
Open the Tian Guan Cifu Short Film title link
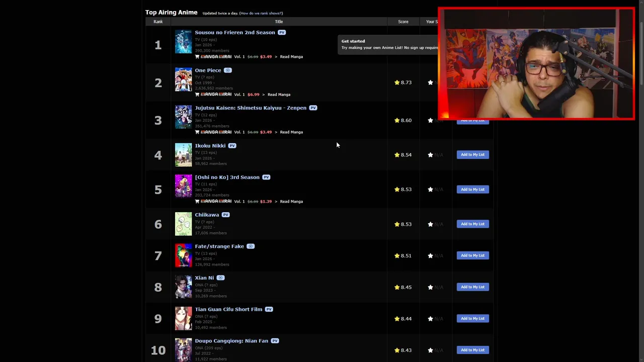pos(228,310)
